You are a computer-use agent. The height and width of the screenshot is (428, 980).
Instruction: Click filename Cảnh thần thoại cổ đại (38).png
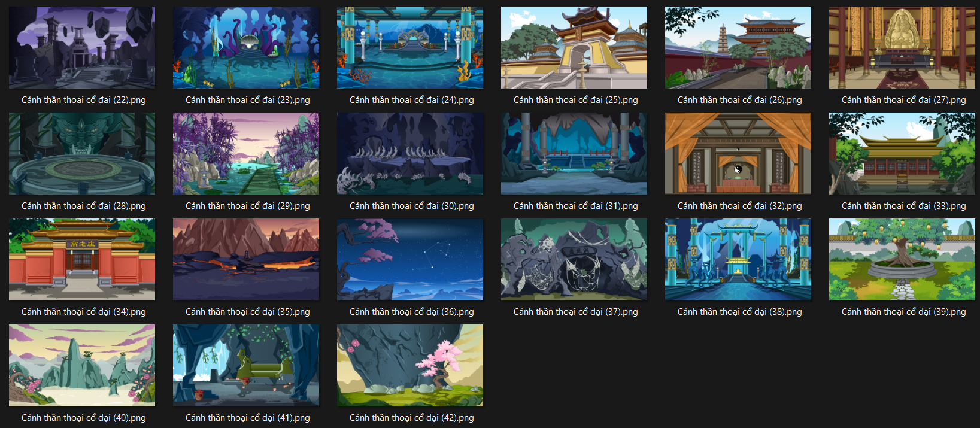pyautogui.click(x=740, y=312)
